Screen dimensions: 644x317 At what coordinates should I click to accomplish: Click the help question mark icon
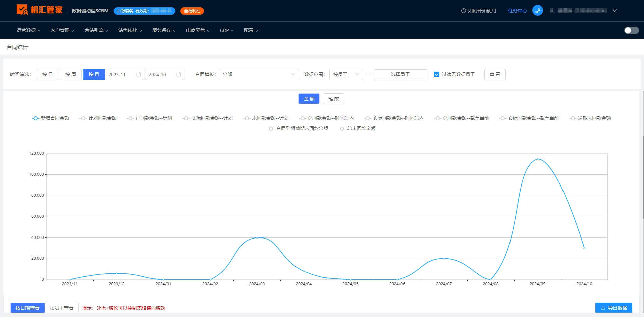[463, 11]
